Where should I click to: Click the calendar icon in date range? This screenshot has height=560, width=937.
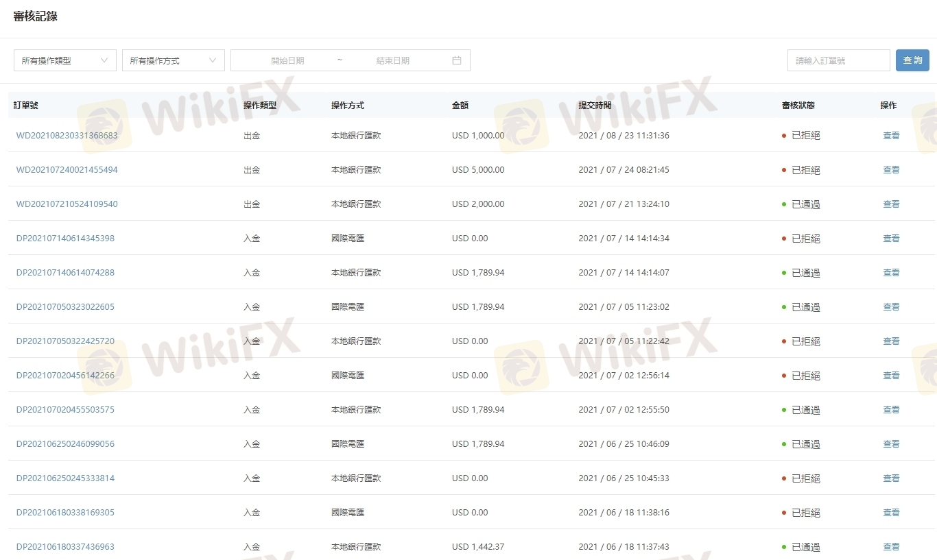coord(457,60)
